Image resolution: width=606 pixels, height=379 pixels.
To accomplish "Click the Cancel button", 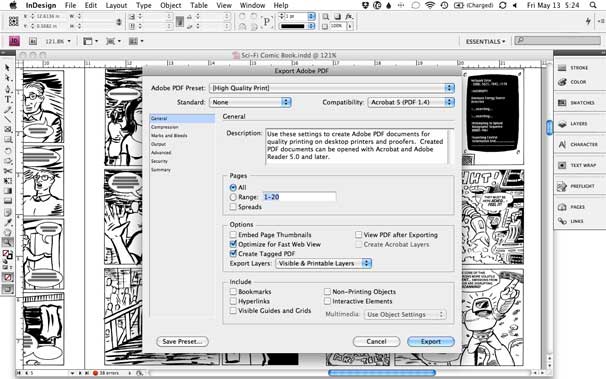I will coord(376,342).
